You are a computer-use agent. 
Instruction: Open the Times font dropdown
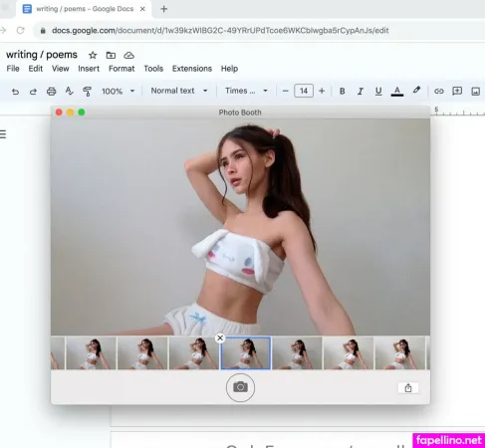point(246,91)
